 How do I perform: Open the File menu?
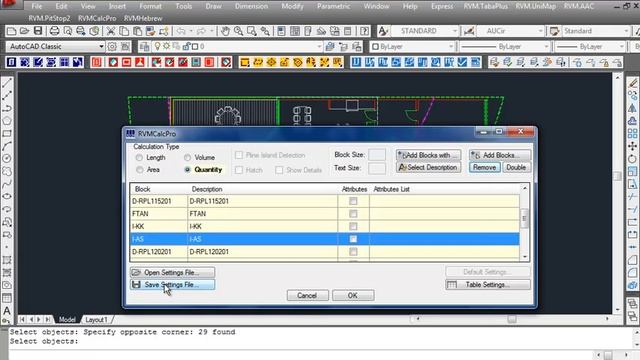pyautogui.click(x=37, y=6)
